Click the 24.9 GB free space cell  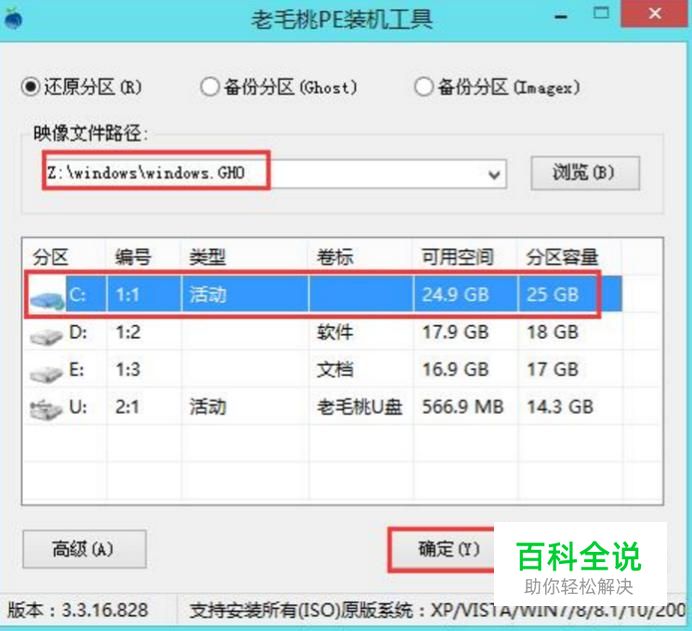[456, 295]
